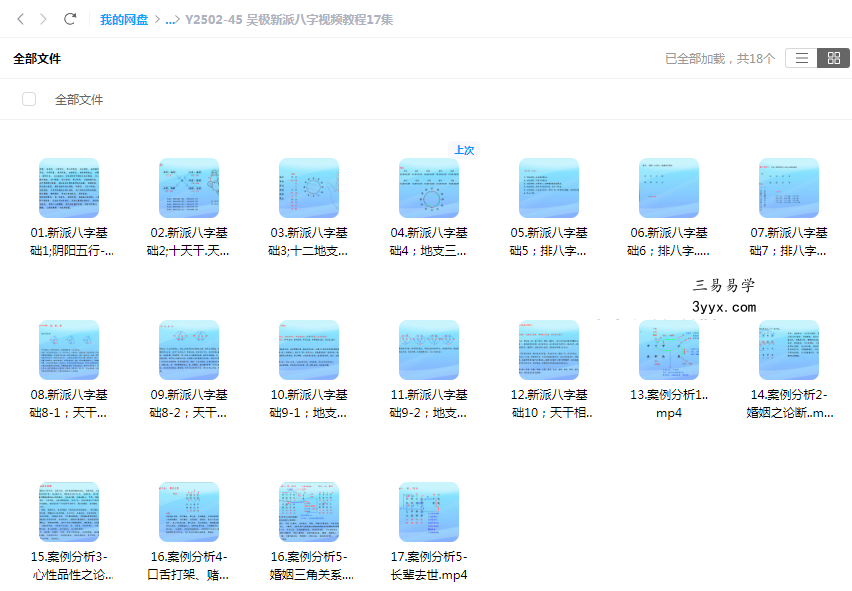Open video thumbnail 02.新派八字基础2

pyautogui.click(x=189, y=188)
